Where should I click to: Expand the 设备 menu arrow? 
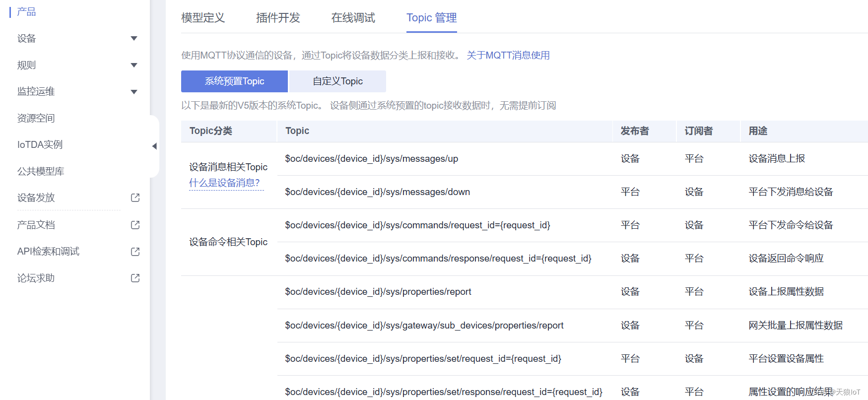134,39
